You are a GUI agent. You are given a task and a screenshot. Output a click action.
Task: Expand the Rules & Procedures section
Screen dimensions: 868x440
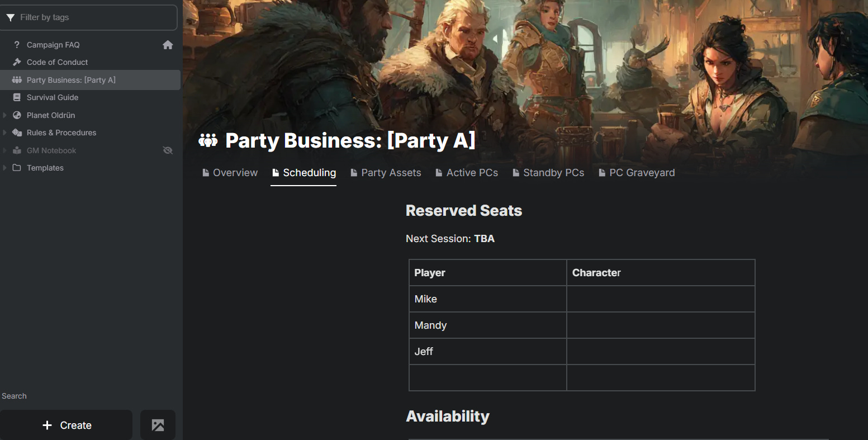[x=5, y=133]
